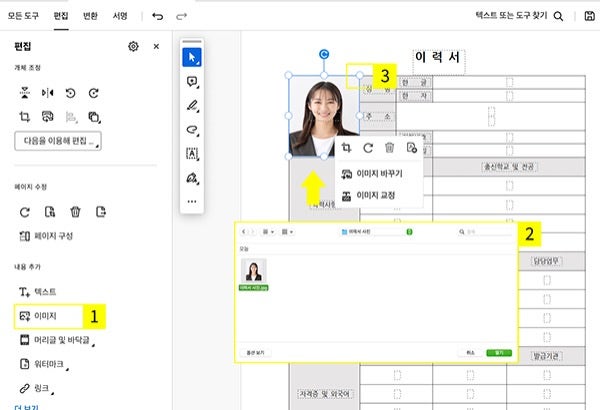Flip the object vertically
Viewport: 600px width, 410px height.
[25, 93]
